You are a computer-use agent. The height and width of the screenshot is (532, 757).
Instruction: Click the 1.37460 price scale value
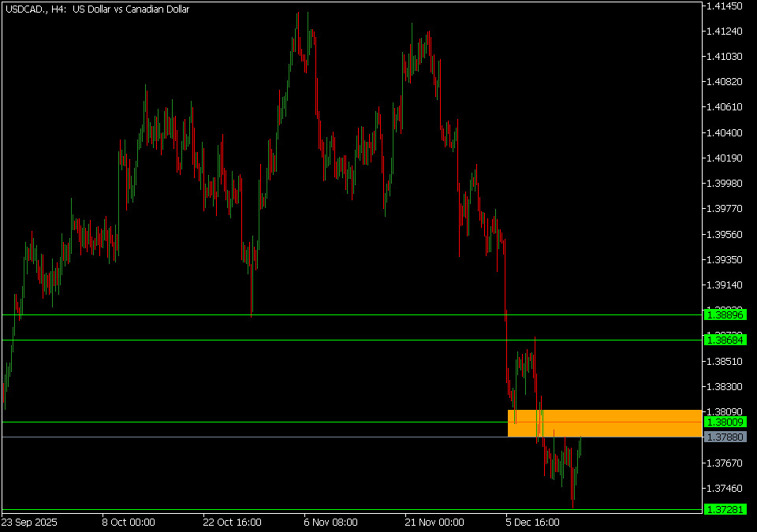(725, 489)
